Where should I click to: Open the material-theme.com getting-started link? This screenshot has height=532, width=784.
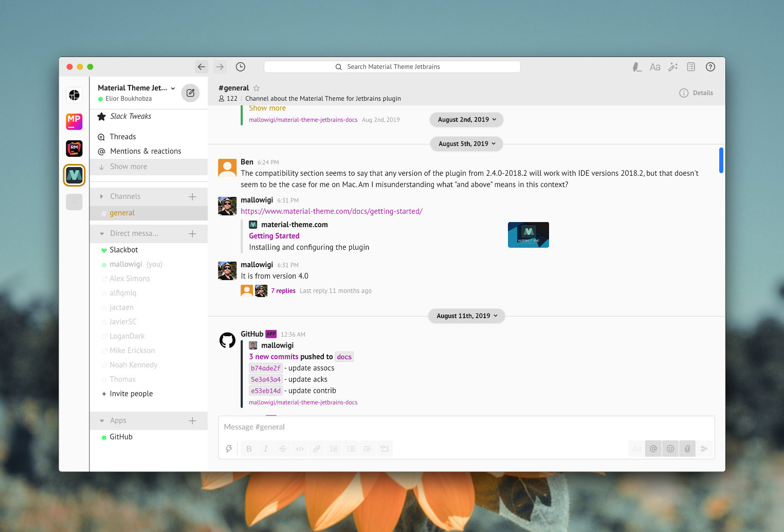pyautogui.click(x=332, y=211)
